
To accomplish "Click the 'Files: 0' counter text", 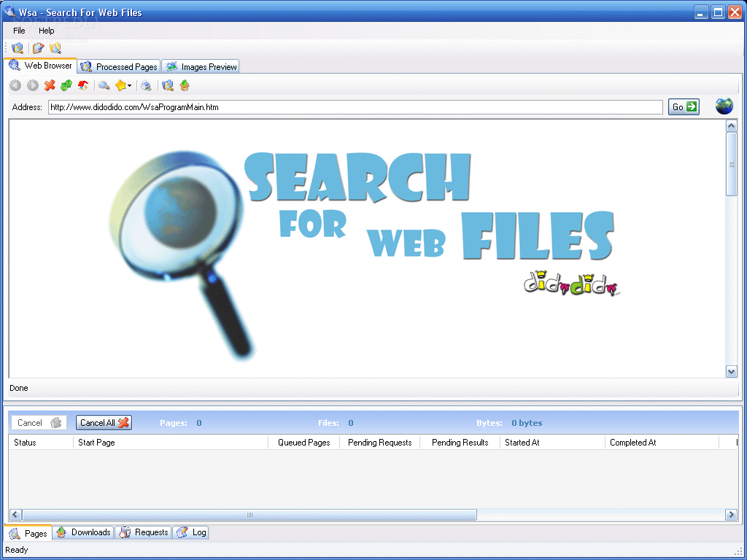I will [336, 423].
